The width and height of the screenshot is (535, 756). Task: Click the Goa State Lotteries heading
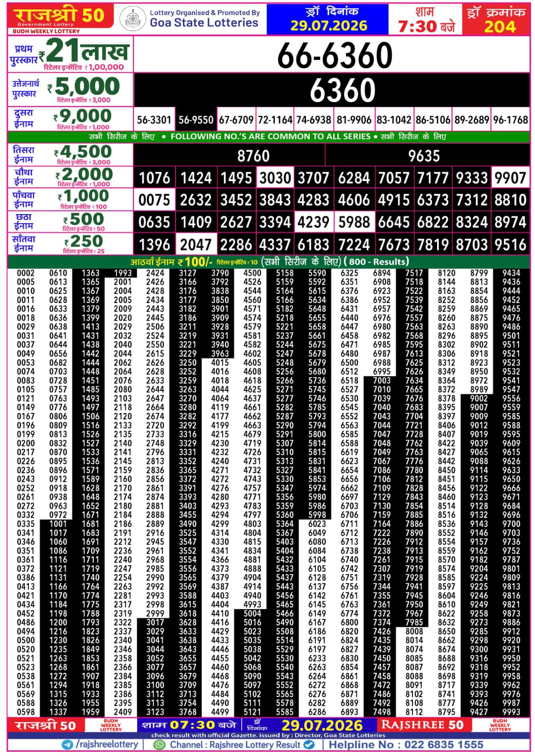point(204,23)
